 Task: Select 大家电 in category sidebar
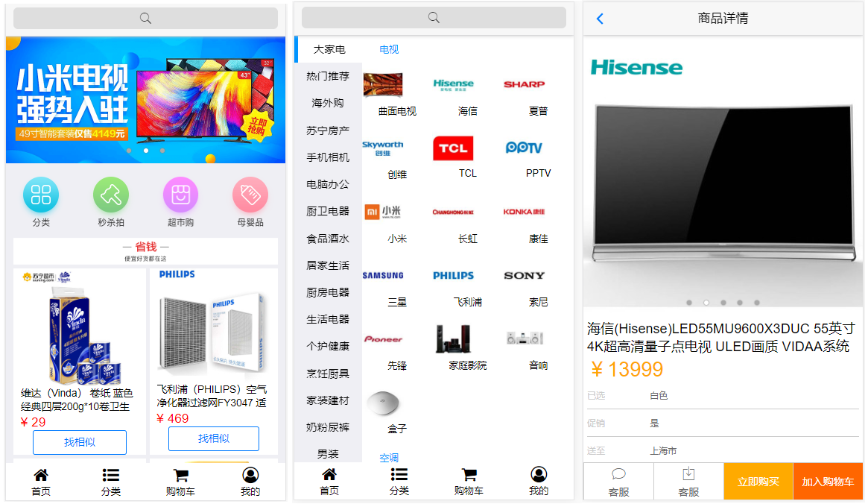pyautogui.click(x=329, y=49)
